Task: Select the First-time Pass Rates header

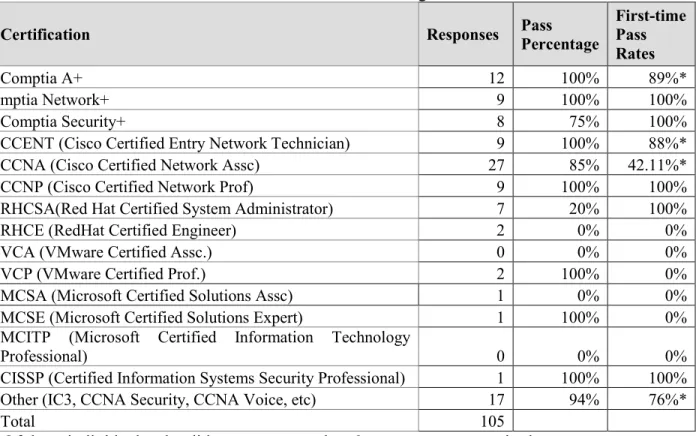Action: 651,35
